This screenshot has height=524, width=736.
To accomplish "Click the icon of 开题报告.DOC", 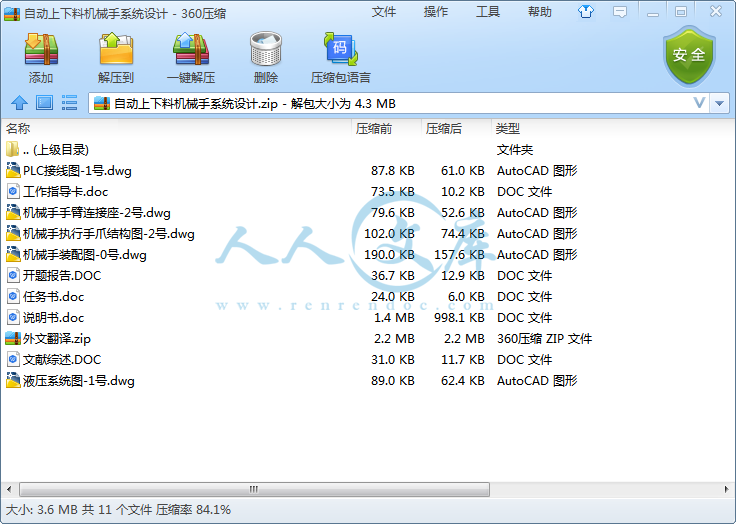I will (13, 275).
